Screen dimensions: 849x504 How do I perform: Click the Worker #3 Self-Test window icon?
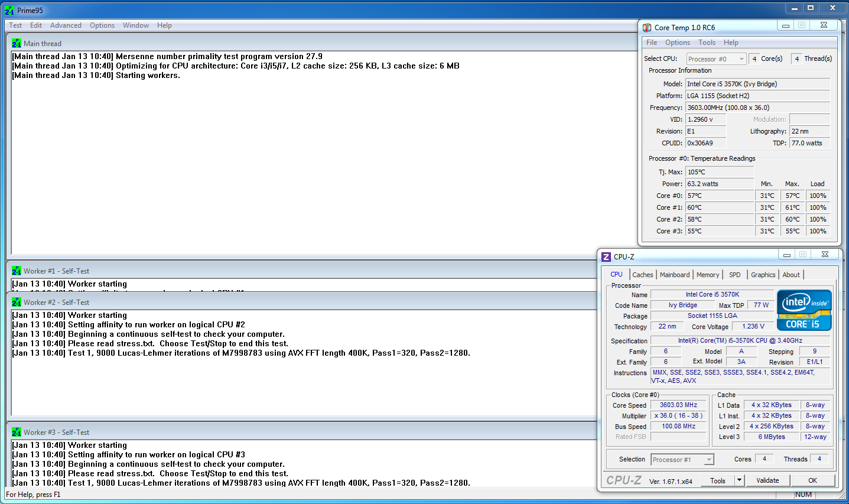pos(17,432)
